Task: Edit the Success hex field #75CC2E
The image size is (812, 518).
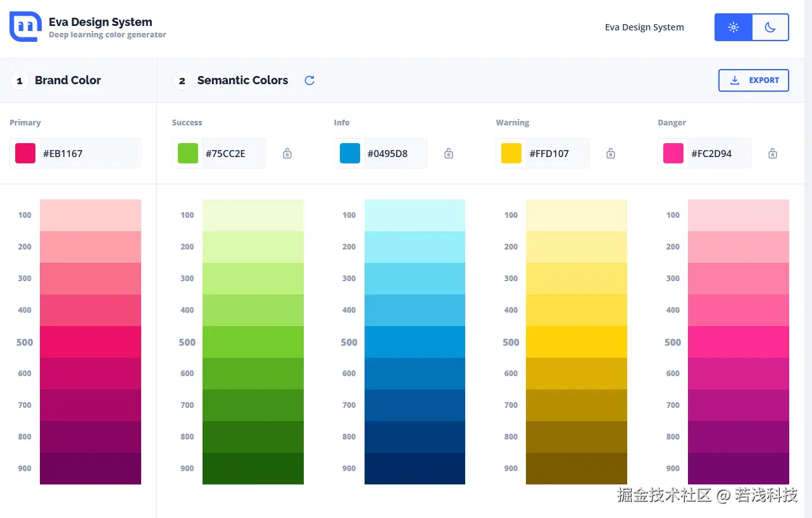Action: tap(234, 153)
